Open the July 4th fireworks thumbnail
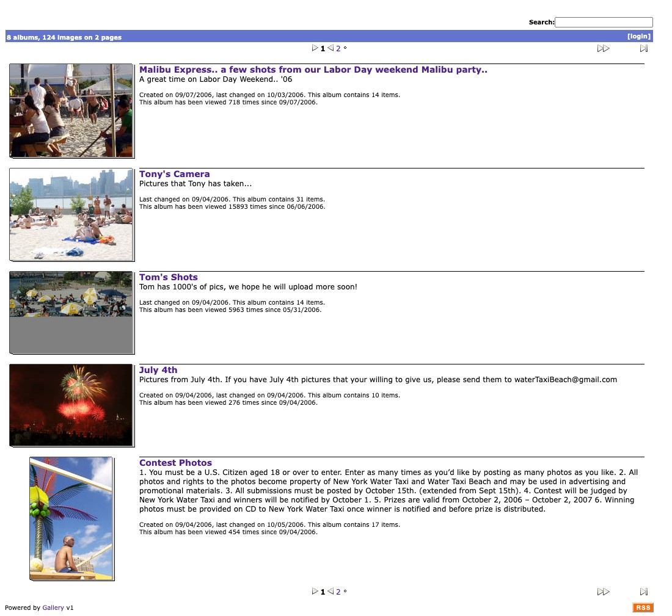 [71, 405]
